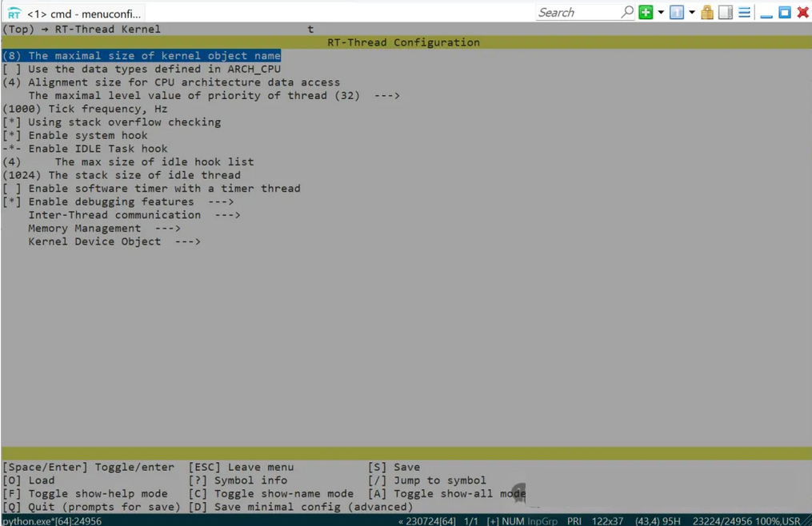Viewport: 812px width, 526px height.
Task: Click the 122x37 console size status entry
Action: [607, 520]
